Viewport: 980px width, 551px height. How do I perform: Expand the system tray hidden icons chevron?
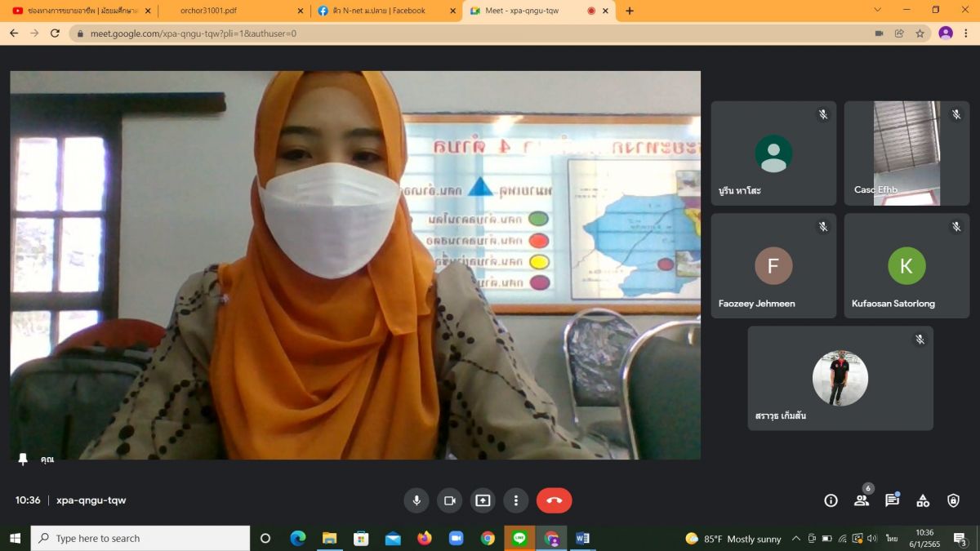(x=796, y=539)
